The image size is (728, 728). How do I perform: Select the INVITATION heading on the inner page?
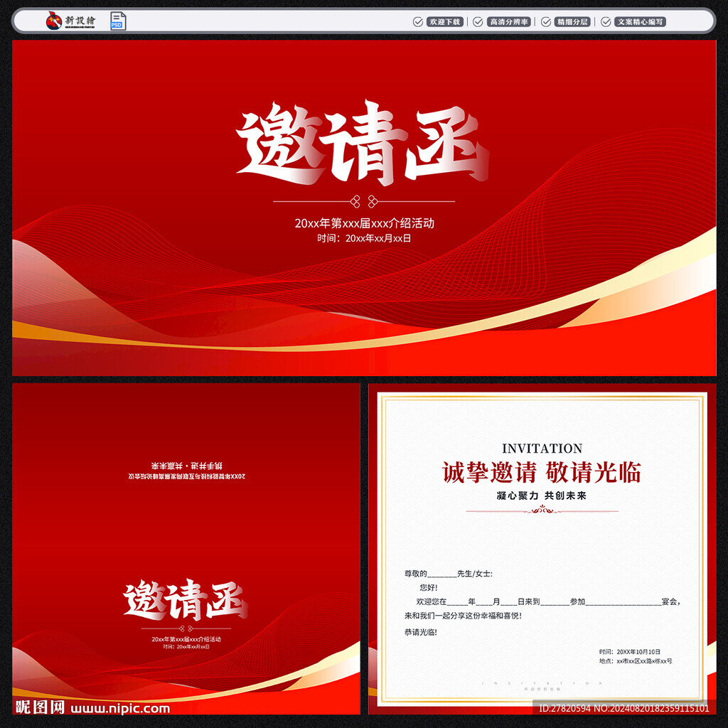coord(542,449)
